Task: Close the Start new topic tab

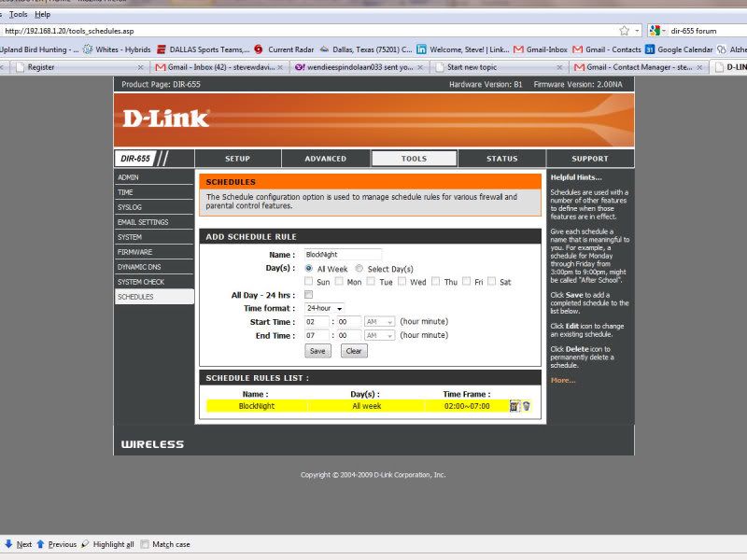Action: (x=559, y=67)
